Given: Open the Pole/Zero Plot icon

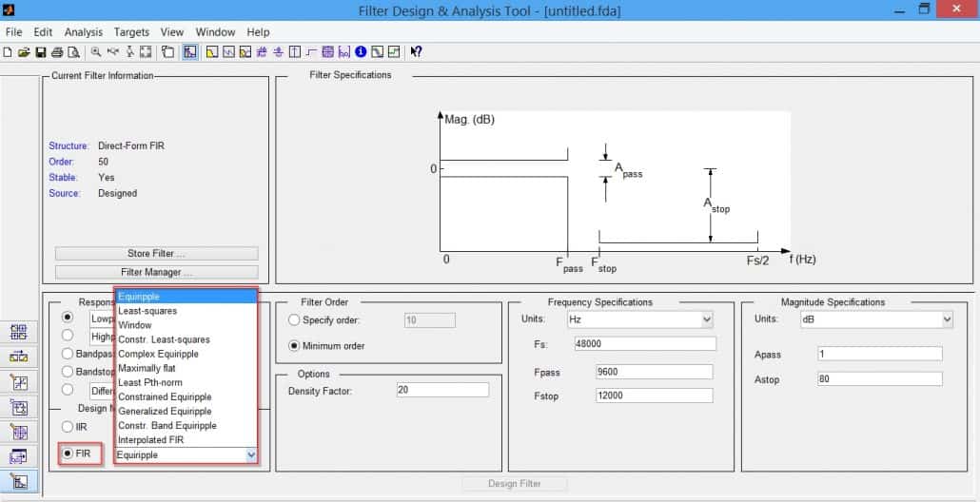Looking at the screenshot, I should point(327,52).
